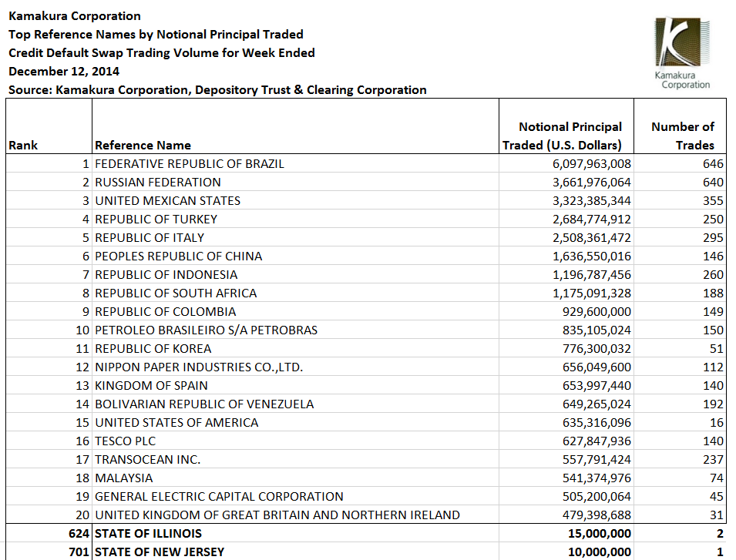Click notional value 3,323,385,344
This screenshot has width=736, height=560.
tap(592, 201)
